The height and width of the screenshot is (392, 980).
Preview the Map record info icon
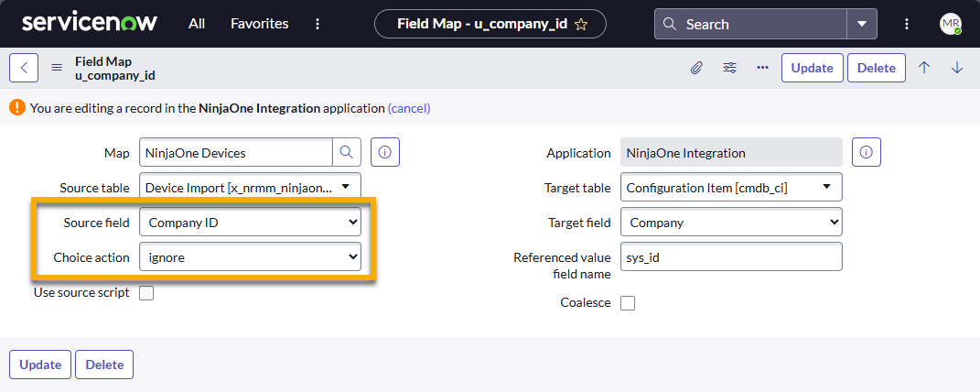385,153
